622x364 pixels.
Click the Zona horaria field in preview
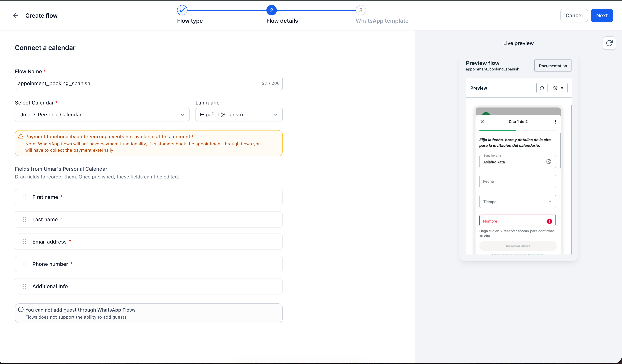point(517,162)
